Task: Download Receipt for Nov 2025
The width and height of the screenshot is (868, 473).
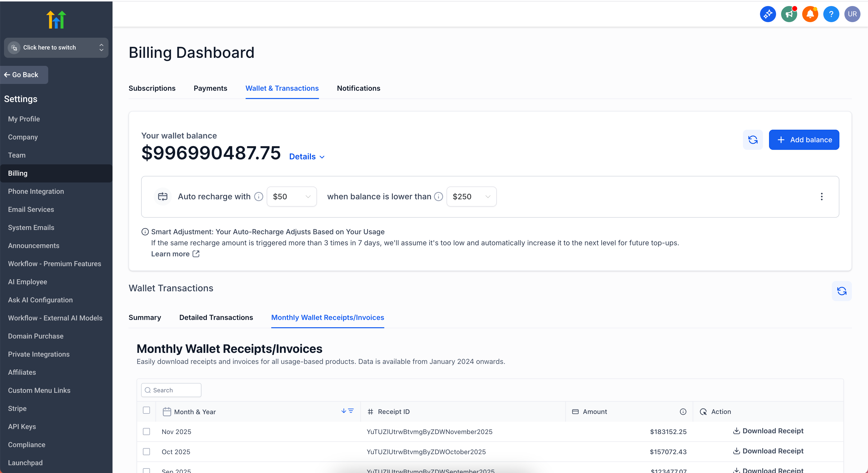Action: (768, 431)
